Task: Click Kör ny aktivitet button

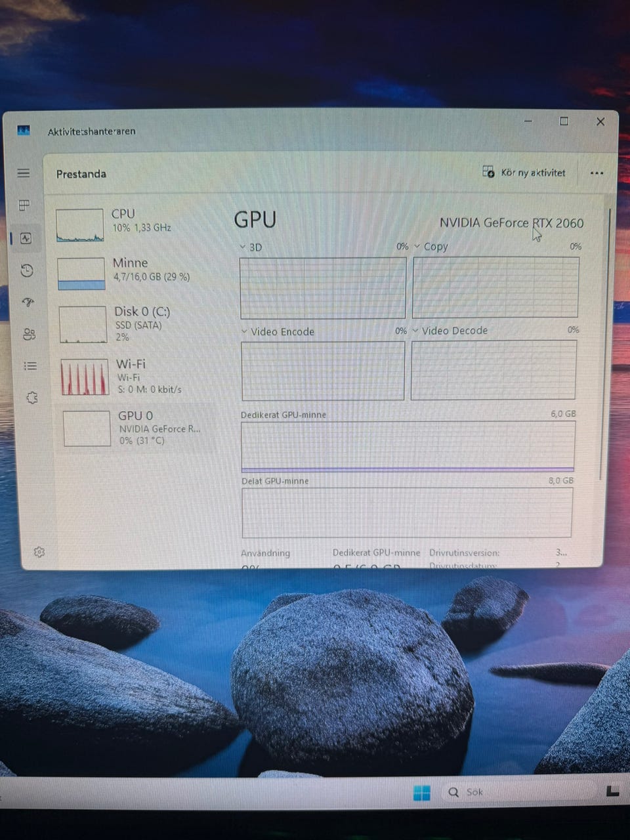Action: 524,173
